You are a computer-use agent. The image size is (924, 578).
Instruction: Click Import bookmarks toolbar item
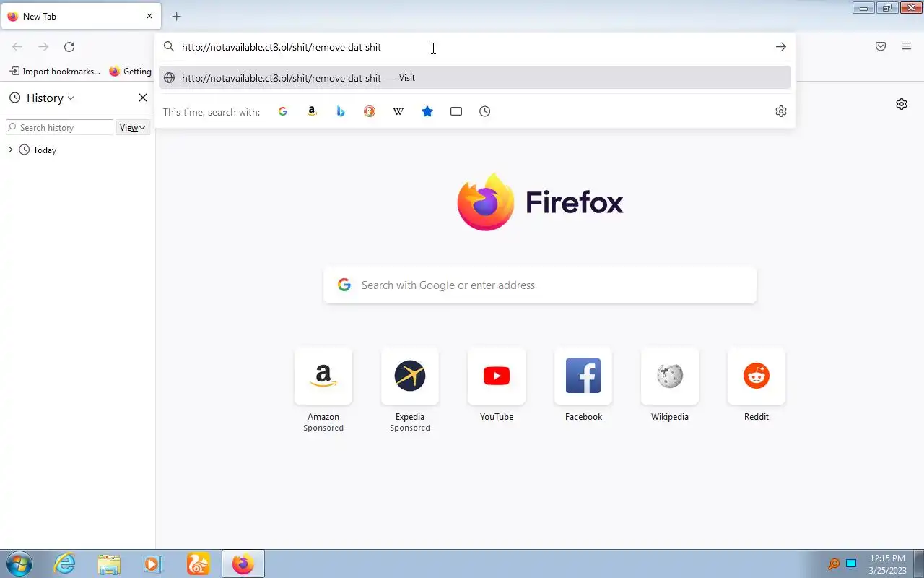(x=54, y=72)
